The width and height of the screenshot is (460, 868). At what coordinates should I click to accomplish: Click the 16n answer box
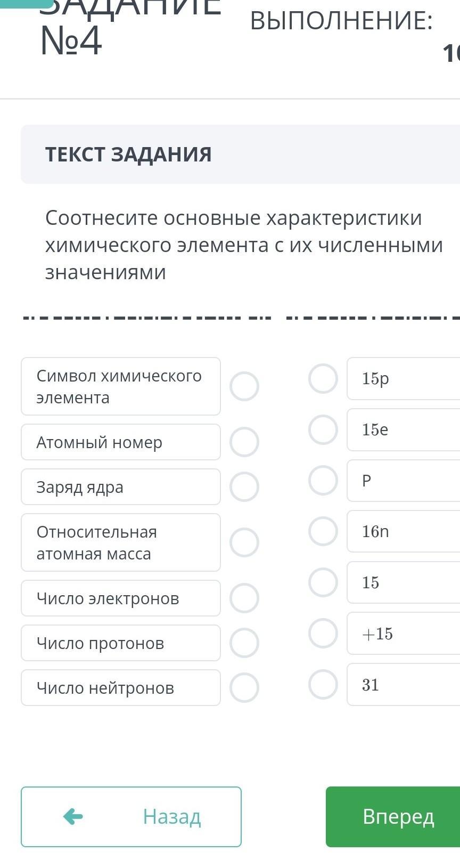point(403,531)
